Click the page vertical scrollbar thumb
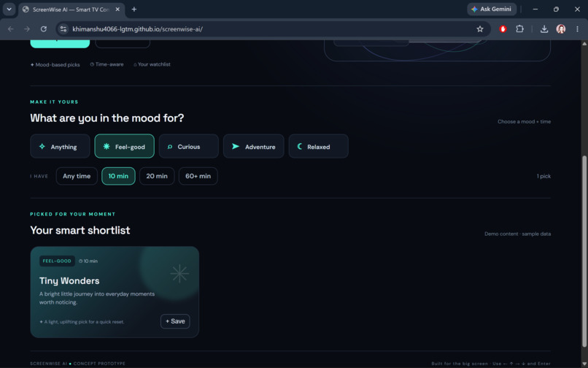The height and width of the screenshot is (368, 588). click(584, 252)
